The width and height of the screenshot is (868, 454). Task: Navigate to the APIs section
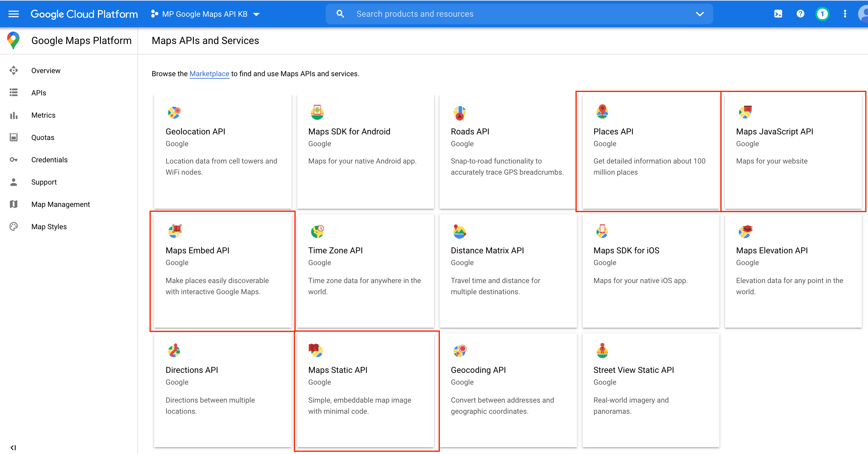39,92
